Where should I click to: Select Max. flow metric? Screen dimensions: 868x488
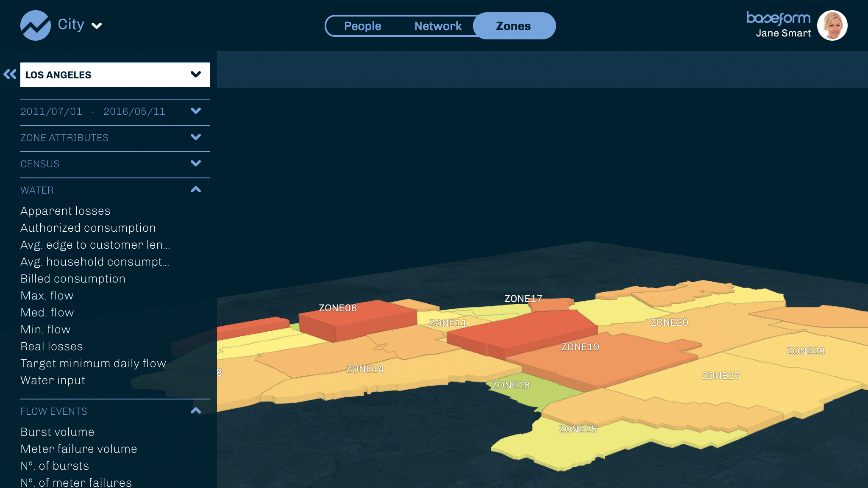[47, 296]
